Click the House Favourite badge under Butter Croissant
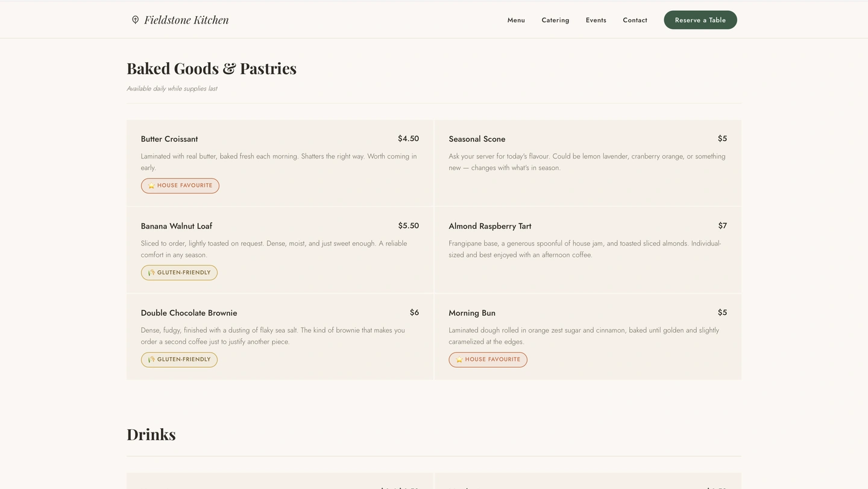 click(180, 186)
